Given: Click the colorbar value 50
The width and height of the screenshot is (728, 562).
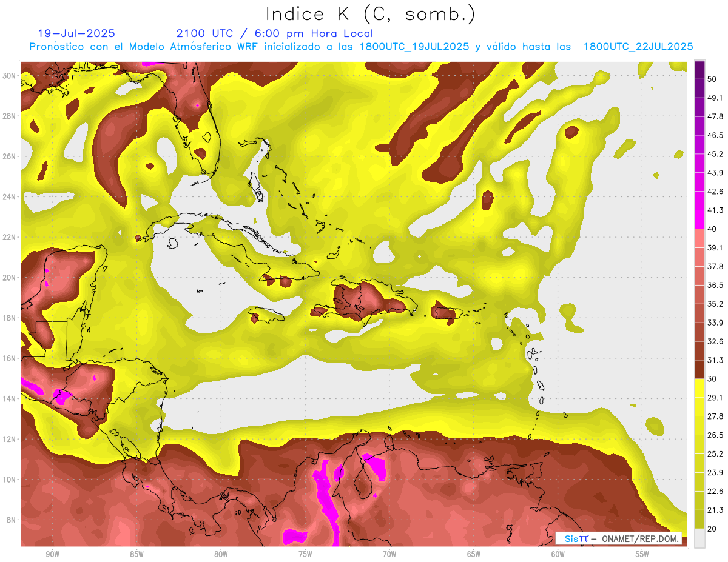Looking at the screenshot, I should point(713,79).
